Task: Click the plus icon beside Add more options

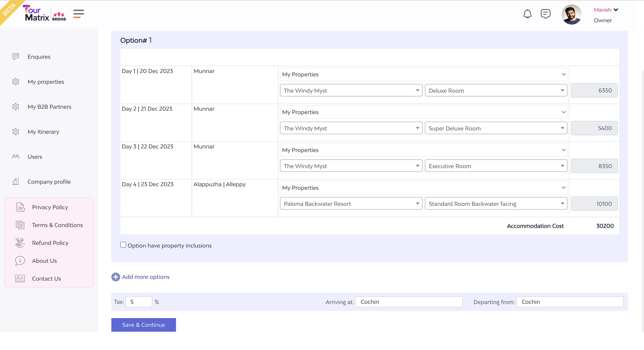Action: (116, 277)
